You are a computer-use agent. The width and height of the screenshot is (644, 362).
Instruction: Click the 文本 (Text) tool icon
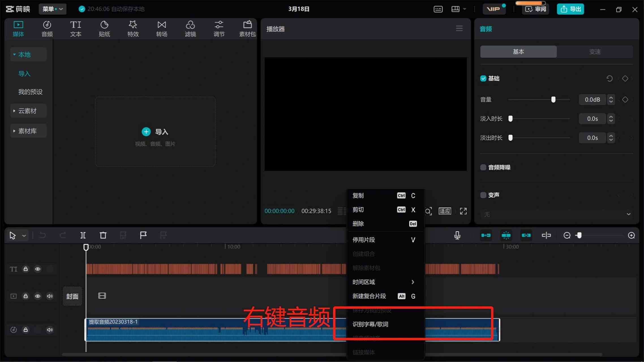tap(75, 28)
